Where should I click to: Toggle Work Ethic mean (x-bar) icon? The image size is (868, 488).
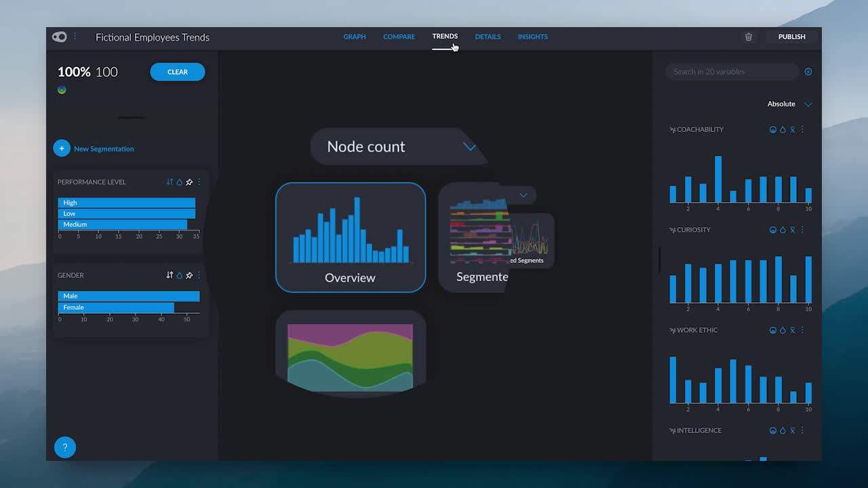click(x=792, y=330)
